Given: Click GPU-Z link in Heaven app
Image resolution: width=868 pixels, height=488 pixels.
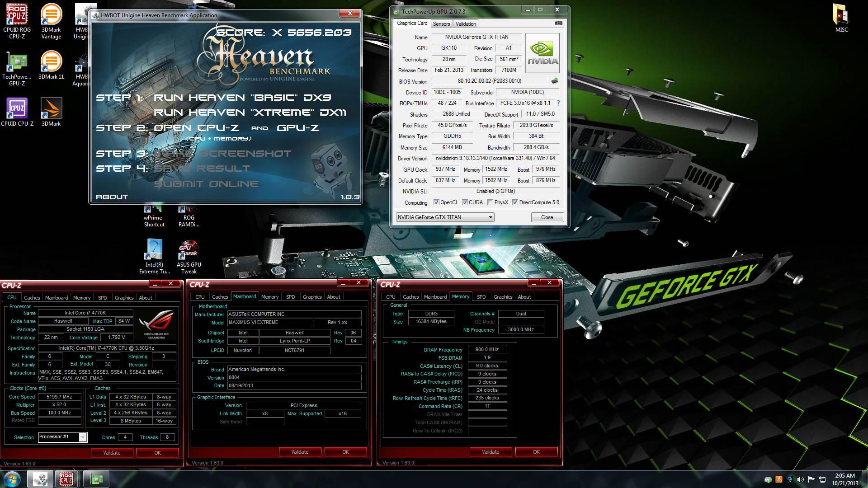Looking at the screenshot, I should point(298,128).
